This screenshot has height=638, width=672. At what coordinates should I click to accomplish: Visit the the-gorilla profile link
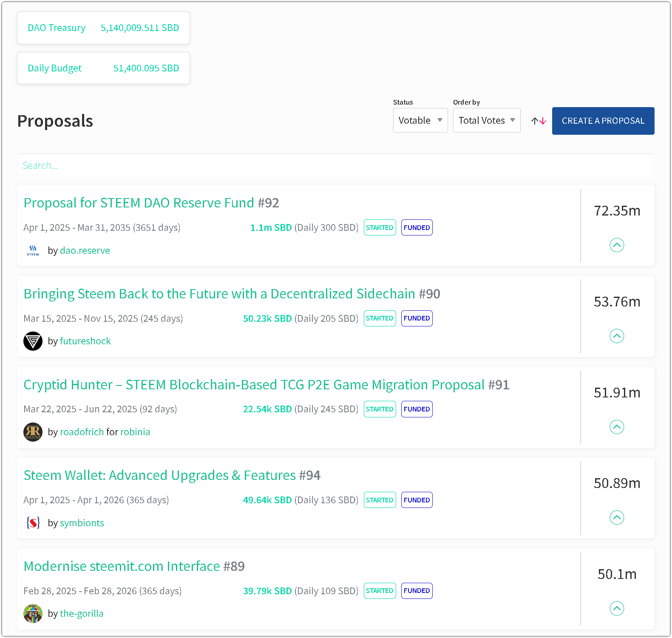click(82, 613)
